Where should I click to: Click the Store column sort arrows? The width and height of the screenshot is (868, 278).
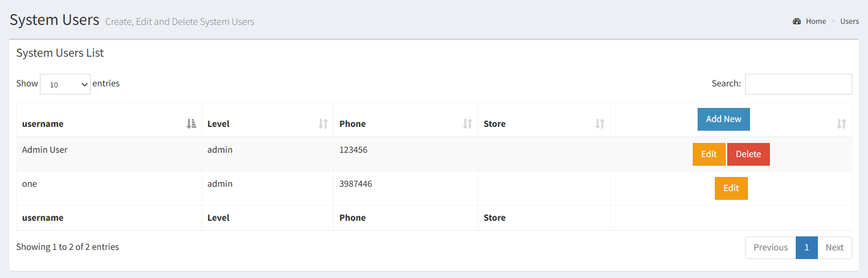[600, 124]
